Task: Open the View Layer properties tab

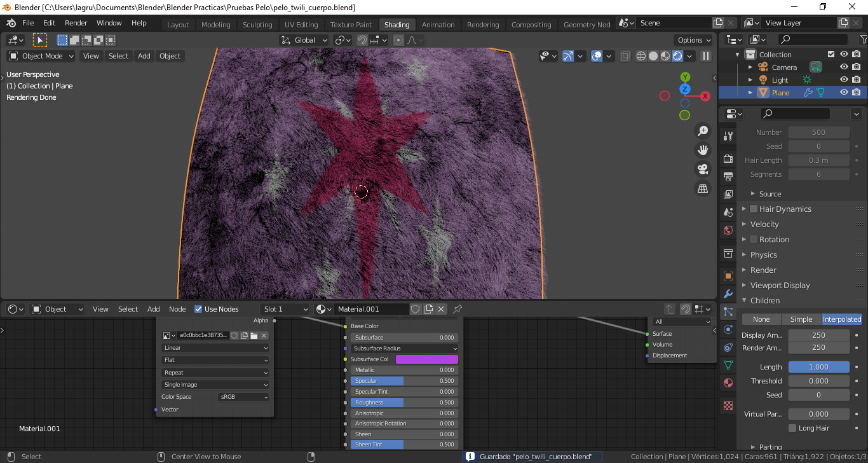Action: click(728, 194)
